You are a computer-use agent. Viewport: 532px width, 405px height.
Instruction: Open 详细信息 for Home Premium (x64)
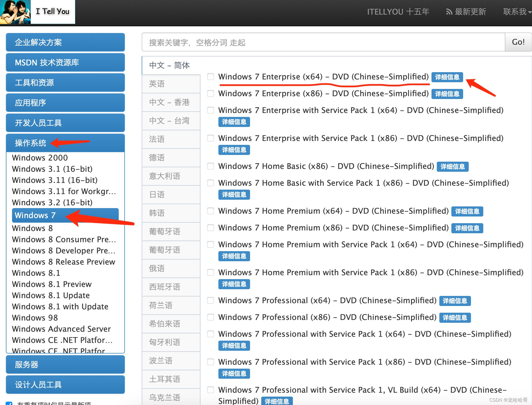[467, 211]
